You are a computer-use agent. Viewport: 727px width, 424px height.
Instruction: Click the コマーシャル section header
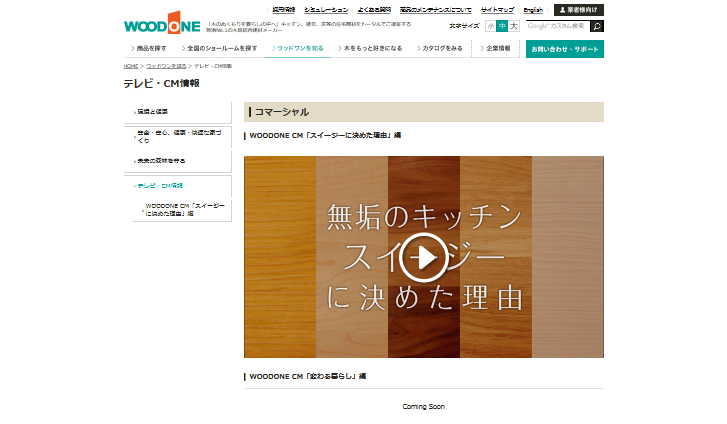[424, 112]
